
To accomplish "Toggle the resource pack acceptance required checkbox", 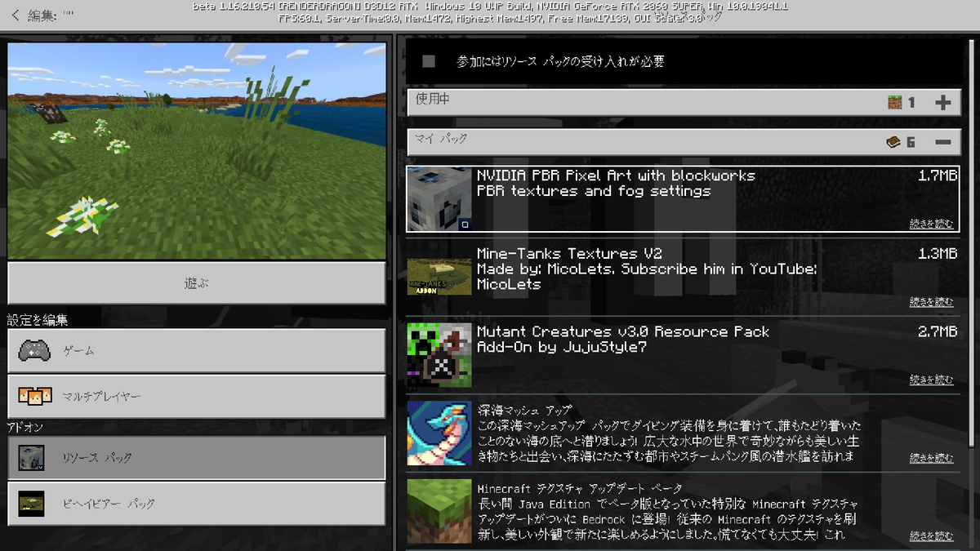I will tap(429, 61).
